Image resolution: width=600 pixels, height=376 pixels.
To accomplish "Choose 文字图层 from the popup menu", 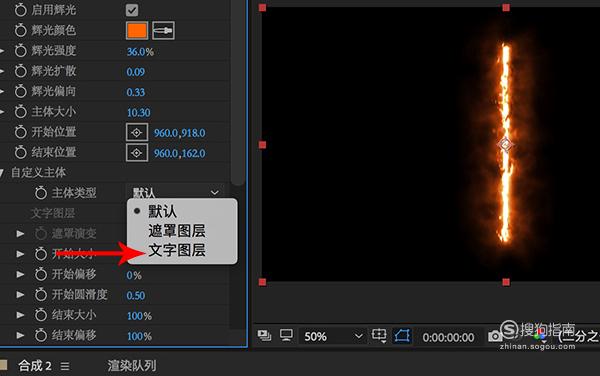I will click(x=177, y=250).
